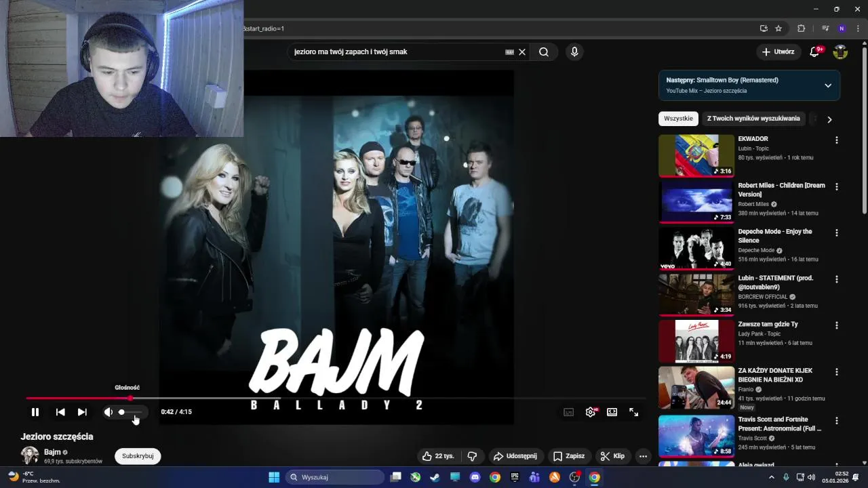Open options menu for EKWADOR
The width and height of the screenshot is (868, 488).
837,140
